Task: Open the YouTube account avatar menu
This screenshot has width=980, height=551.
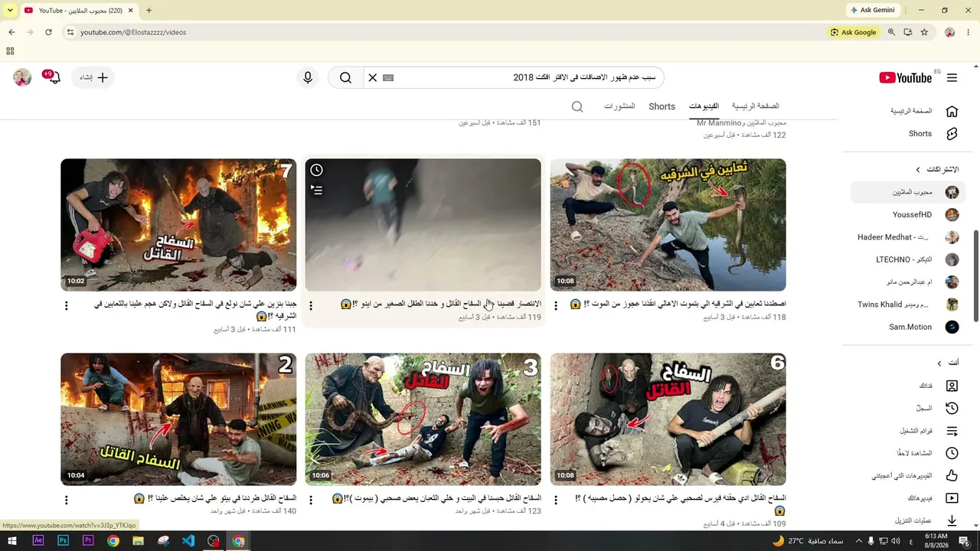Action: [x=22, y=77]
